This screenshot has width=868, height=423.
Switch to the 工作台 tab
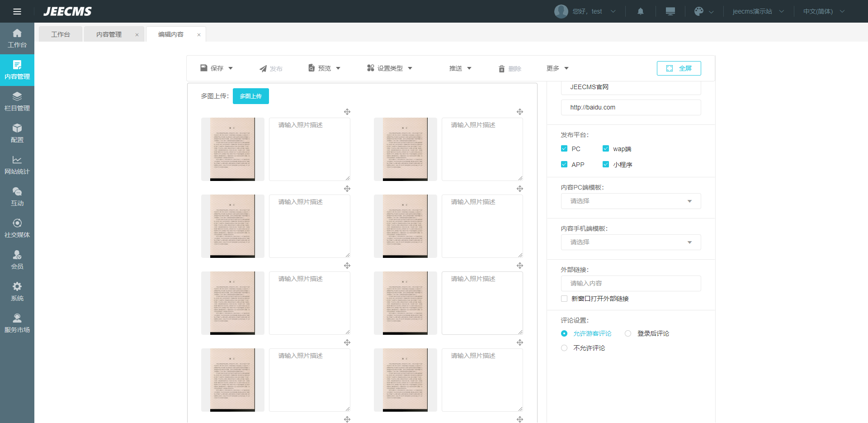coord(61,34)
